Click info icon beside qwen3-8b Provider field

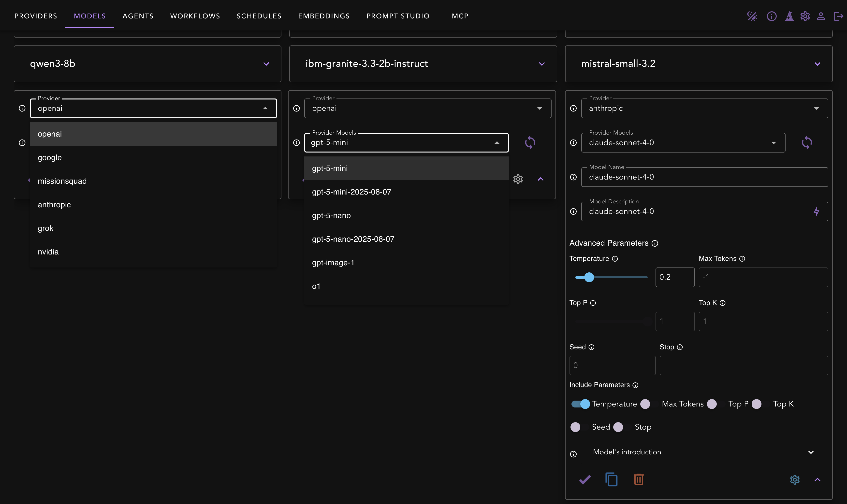[x=22, y=108]
